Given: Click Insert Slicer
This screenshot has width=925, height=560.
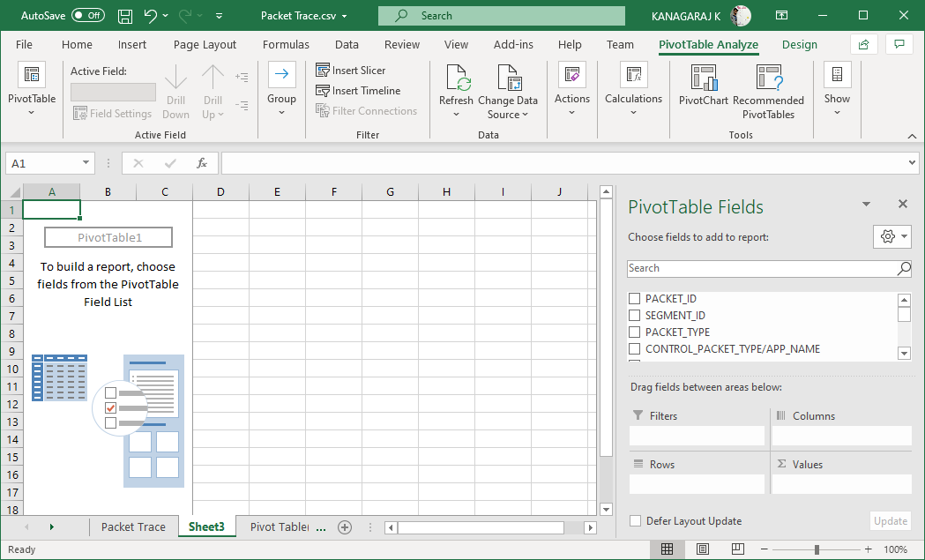Looking at the screenshot, I should [350, 71].
